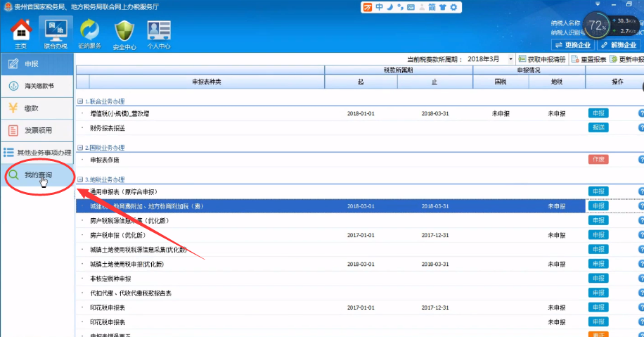Image resolution: width=644 pixels, height=337 pixels.
Task: Click the IME soft keyboard icon
Action: tap(411, 7)
